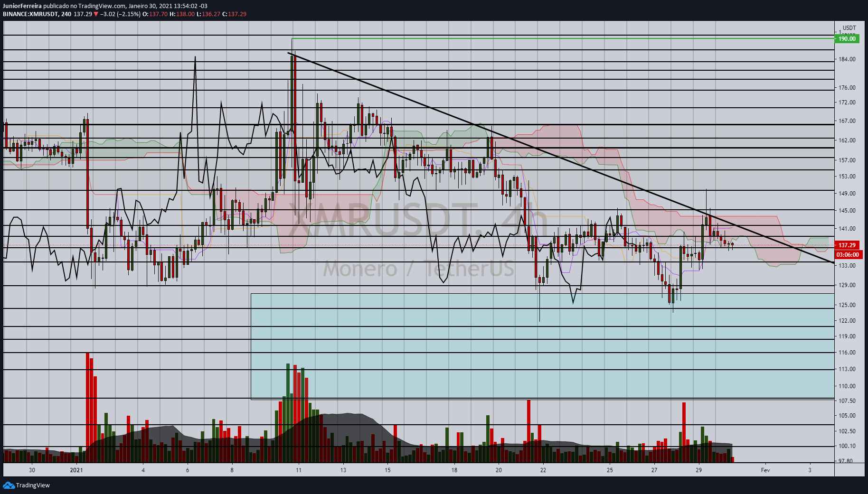Click the 107.50 price axis label
The image size is (868, 494).
pyautogui.click(x=847, y=401)
